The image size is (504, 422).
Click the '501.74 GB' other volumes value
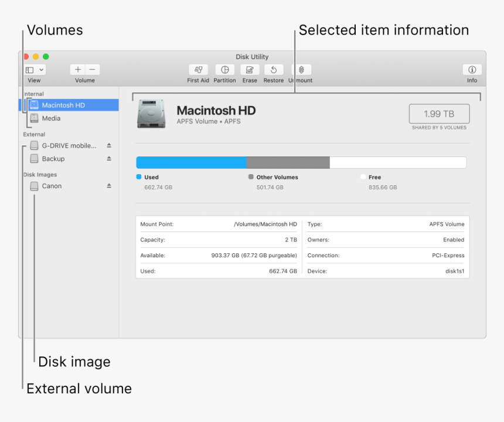click(x=270, y=188)
